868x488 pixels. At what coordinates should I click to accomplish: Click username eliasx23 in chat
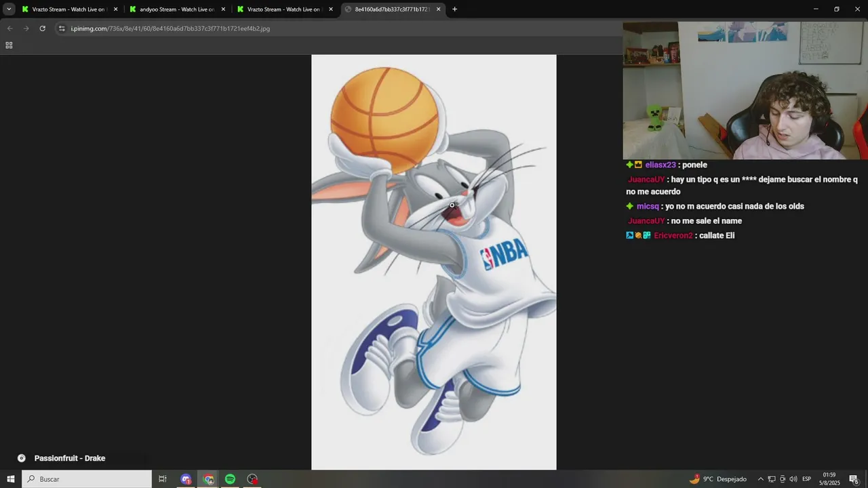pos(660,165)
